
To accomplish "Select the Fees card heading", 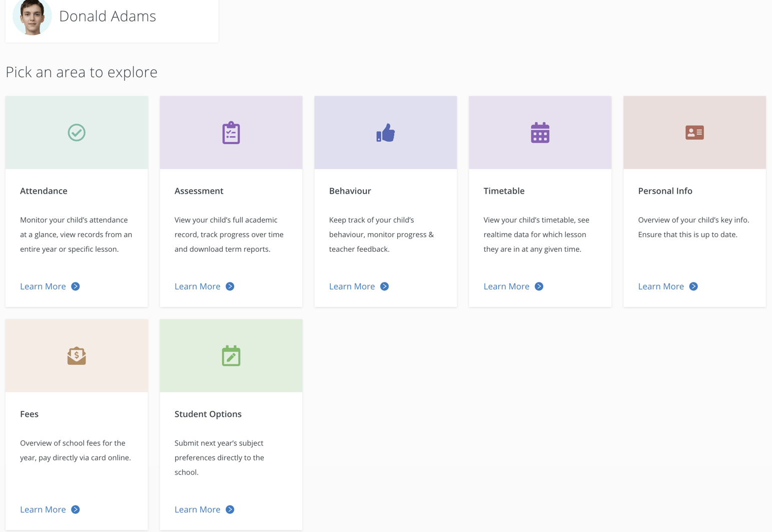I will (29, 414).
